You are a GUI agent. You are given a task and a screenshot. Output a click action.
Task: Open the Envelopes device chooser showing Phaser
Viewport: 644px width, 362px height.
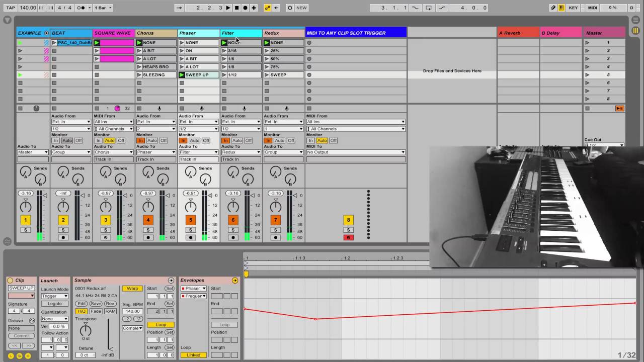193,289
